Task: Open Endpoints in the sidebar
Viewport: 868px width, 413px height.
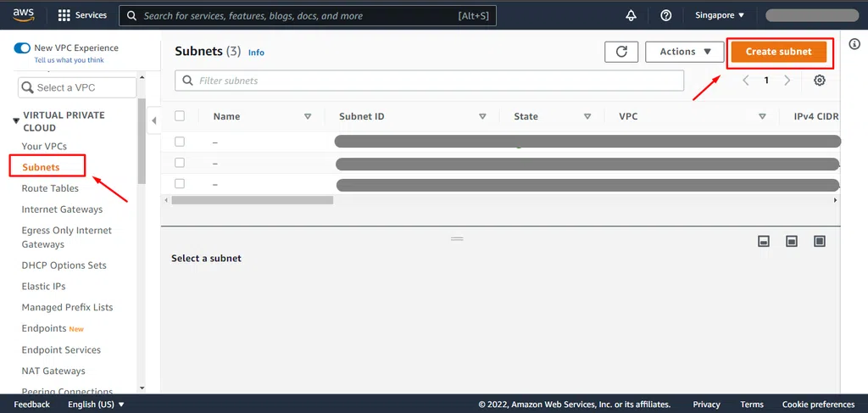Action: 44,328
